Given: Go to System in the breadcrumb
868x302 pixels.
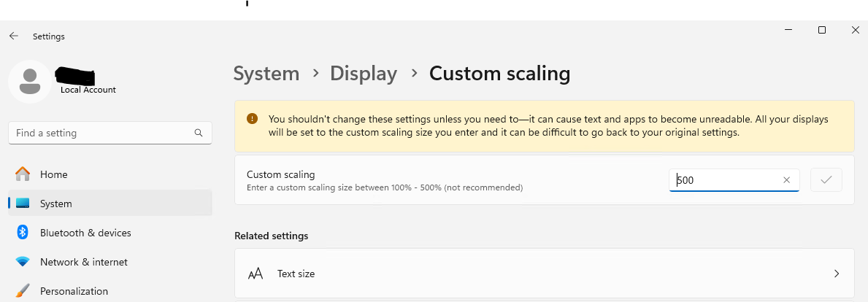Looking at the screenshot, I should (266, 74).
